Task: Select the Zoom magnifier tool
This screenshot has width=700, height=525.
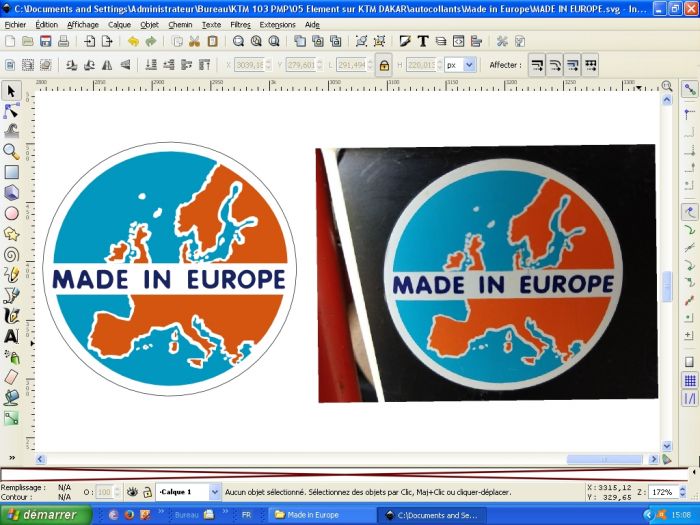Action: tap(11, 151)
